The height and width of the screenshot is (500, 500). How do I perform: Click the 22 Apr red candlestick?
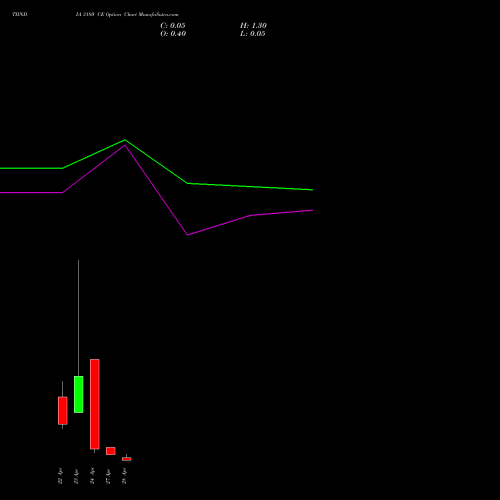pyautogui.click(x=62, y=410)
